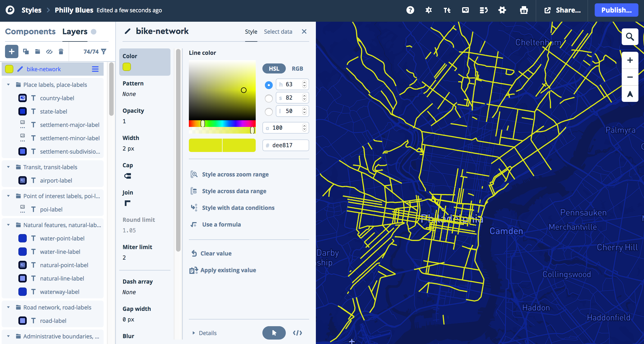
Task: Collapse the Road network folder
Action: click(8, 307)
